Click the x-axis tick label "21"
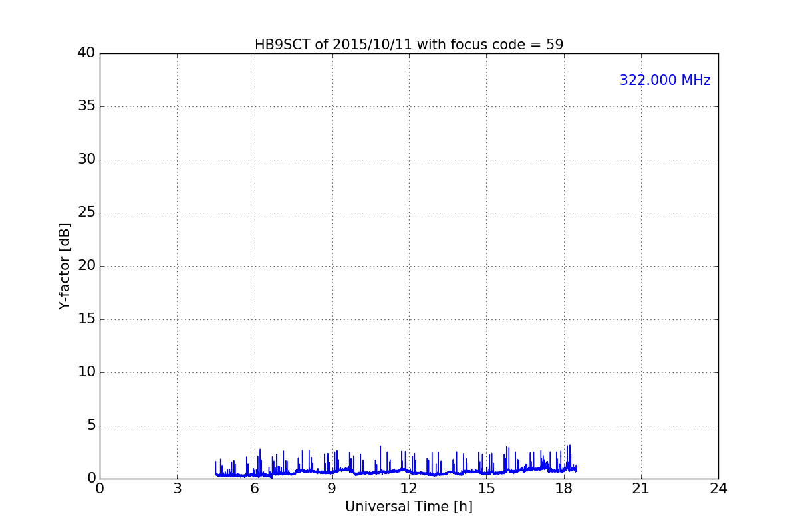 pyautogui.click(x=641, y=489)
